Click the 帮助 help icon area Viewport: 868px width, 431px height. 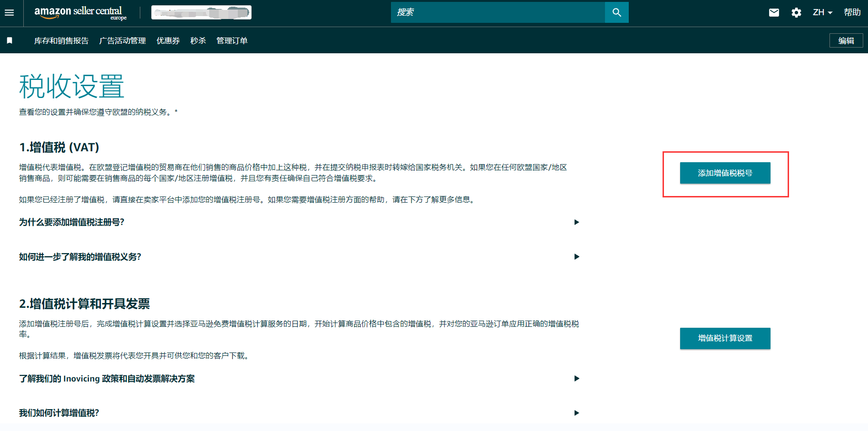click(852, 12)
